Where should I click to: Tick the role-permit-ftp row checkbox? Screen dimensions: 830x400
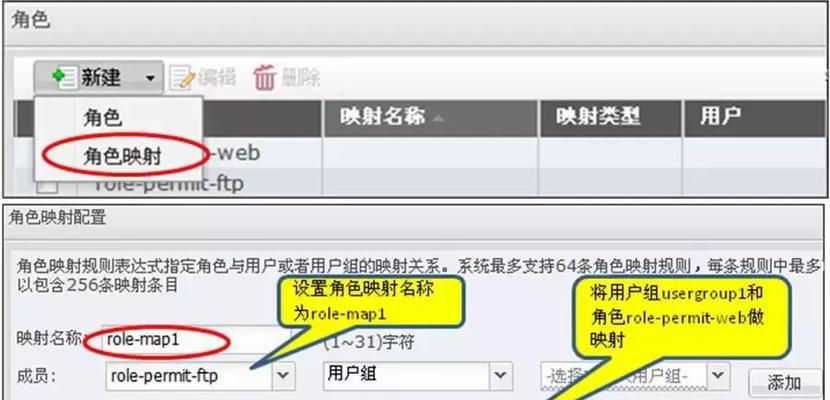47,187
